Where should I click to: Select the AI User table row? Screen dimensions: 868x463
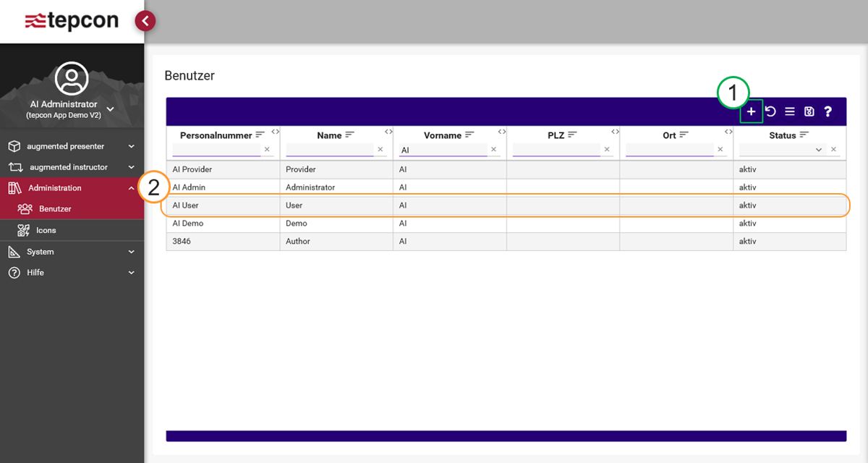pyautogui.click(x=506, y=205)
